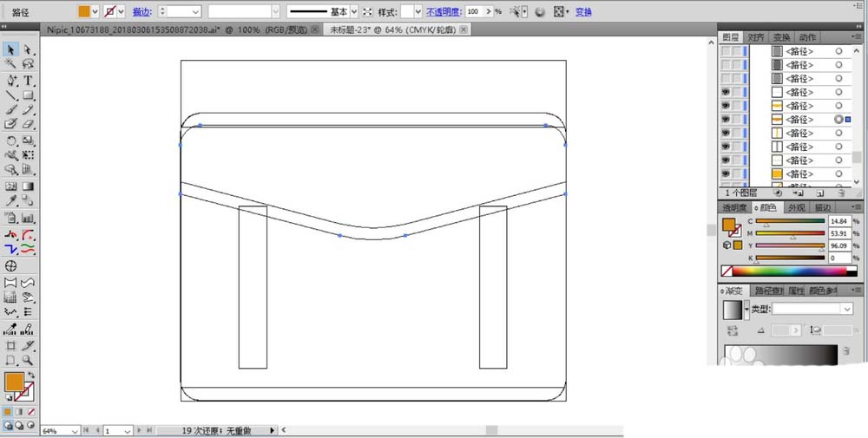
Task: Click 描边 link in control bar
Action: point(141,11)
